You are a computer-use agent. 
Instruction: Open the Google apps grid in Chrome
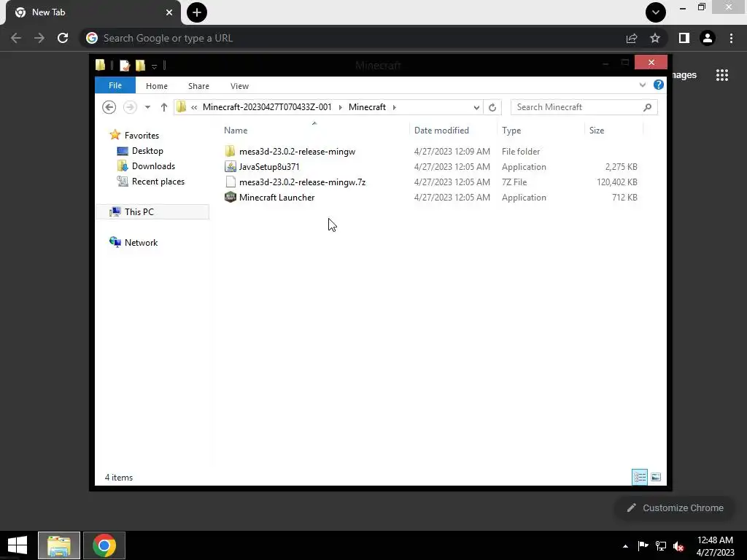(x=721, y=75)
